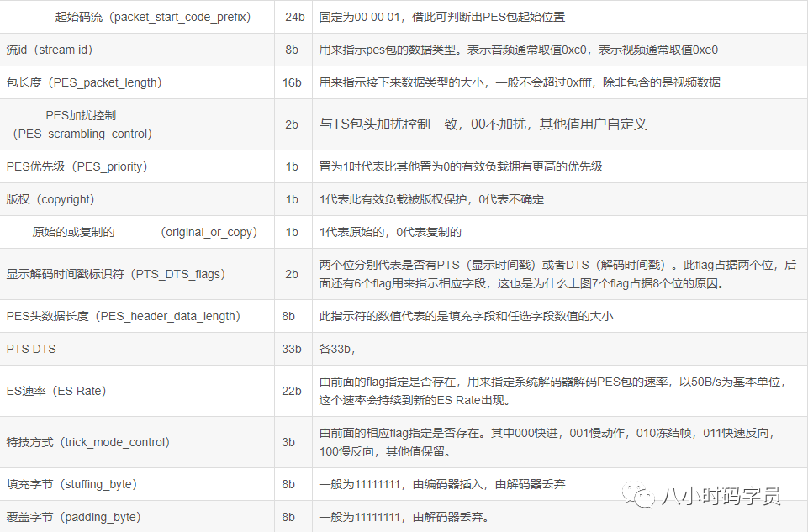Select the PES_scrambling_control field cell
Viewport: 808px width, 532px height.
point(137,124)
